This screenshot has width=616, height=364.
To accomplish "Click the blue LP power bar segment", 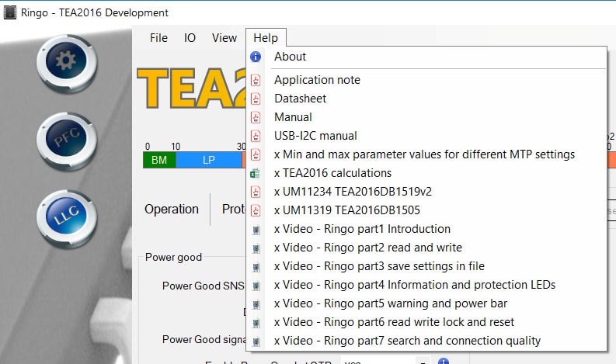I will click(208, 160).
